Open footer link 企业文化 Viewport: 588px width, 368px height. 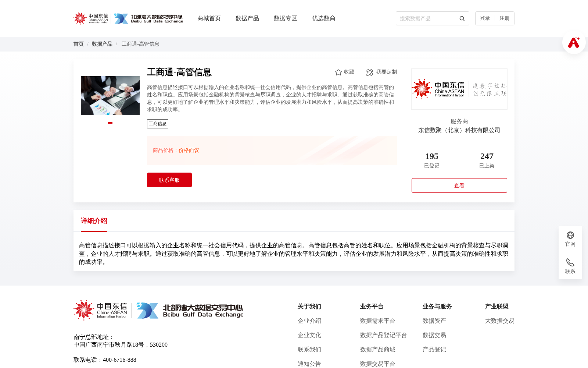pyautogui.click(x=309, y=335)
